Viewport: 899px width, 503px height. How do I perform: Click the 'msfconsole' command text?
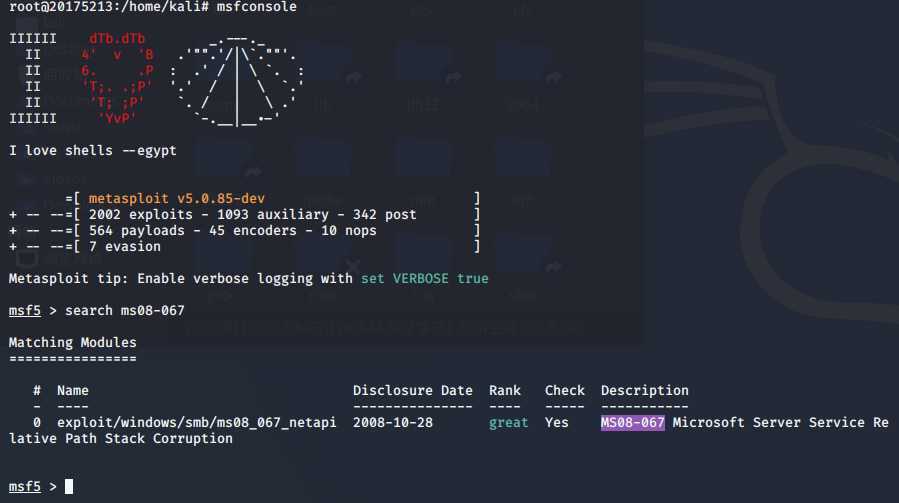tap(256, 7)
